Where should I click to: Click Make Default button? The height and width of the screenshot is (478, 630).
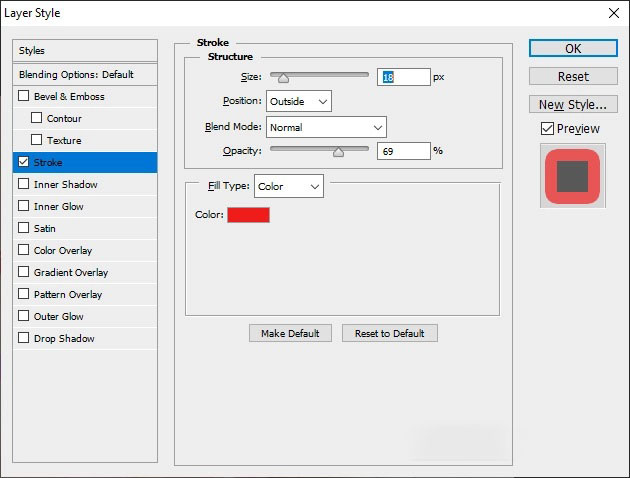[x=290, y=333]
